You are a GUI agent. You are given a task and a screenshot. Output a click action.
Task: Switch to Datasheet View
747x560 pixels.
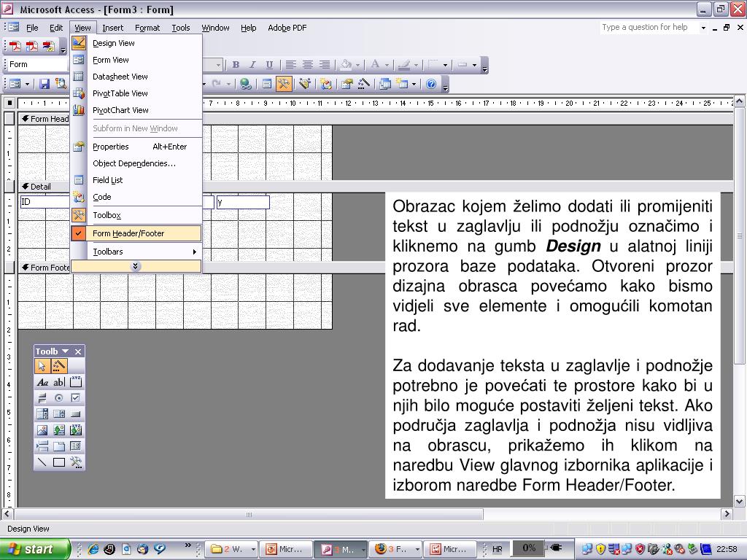pos(136,77)
